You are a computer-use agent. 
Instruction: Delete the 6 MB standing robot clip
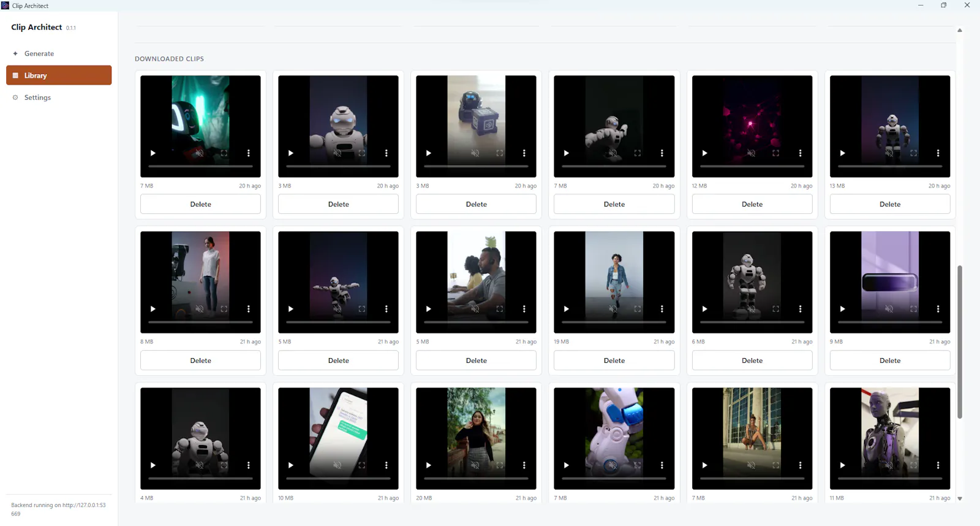752,360
